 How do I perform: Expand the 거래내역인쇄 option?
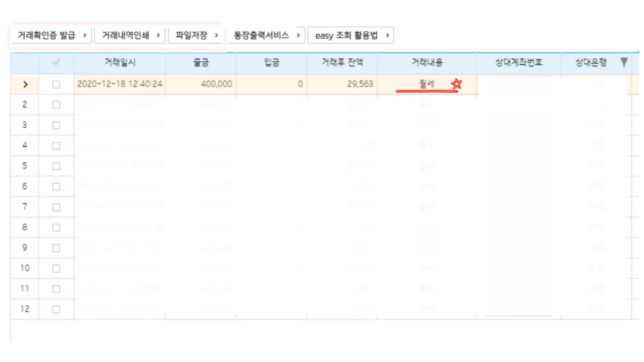[129, 35]
